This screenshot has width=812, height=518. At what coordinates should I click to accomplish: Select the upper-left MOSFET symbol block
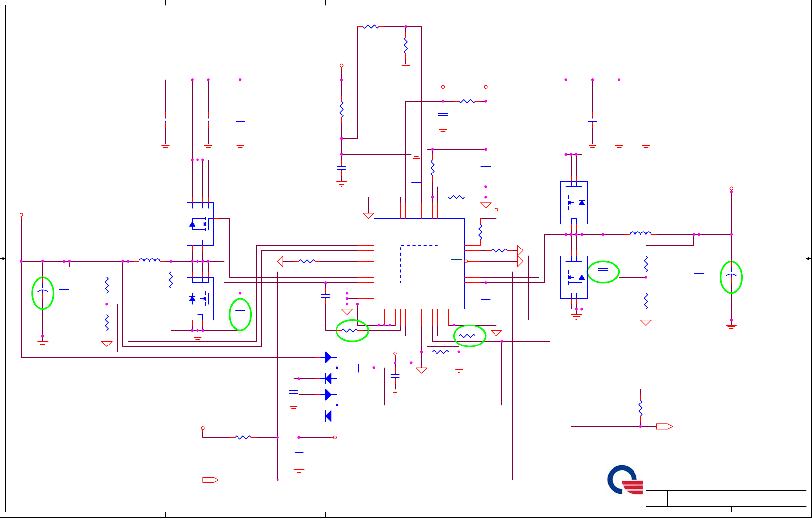pyautogui.click(x=200, y=224)
